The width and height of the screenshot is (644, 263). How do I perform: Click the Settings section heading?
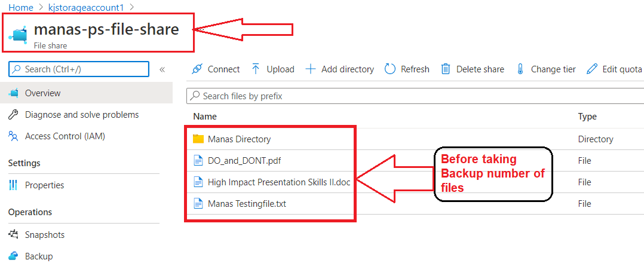[24, 163]
